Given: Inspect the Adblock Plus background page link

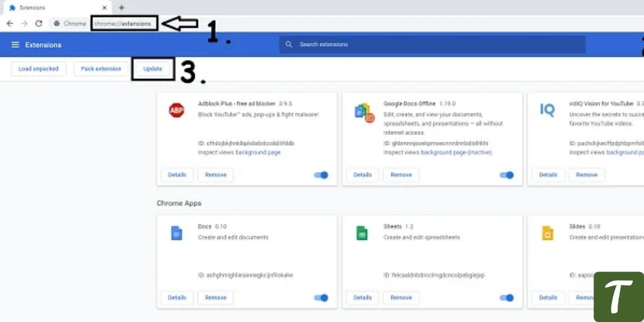Looking at the screenshot, I should [258, 152].
